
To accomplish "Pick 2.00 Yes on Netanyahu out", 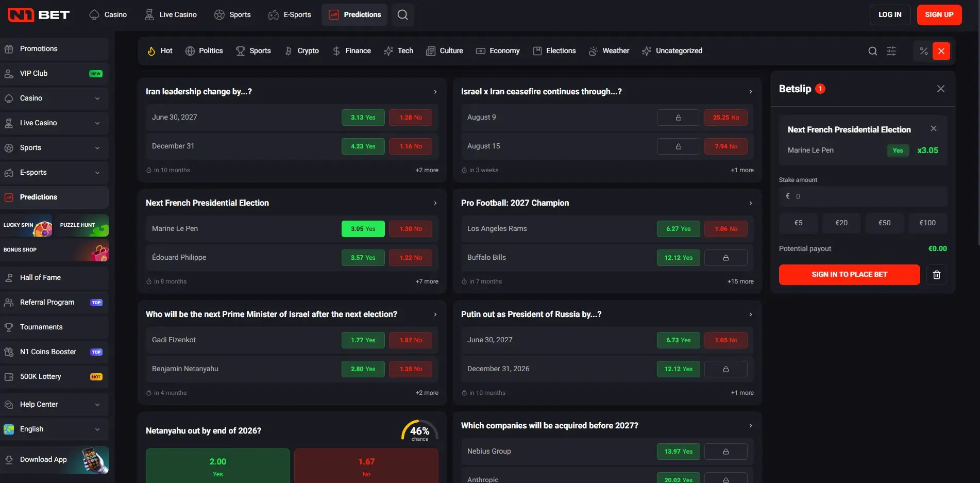I will [x=218, y=466].
